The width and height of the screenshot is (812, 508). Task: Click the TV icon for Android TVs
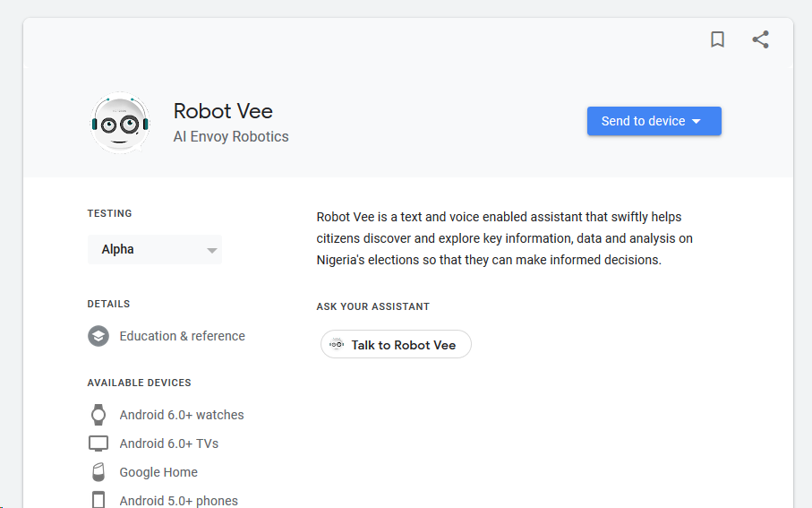(98, 443)
